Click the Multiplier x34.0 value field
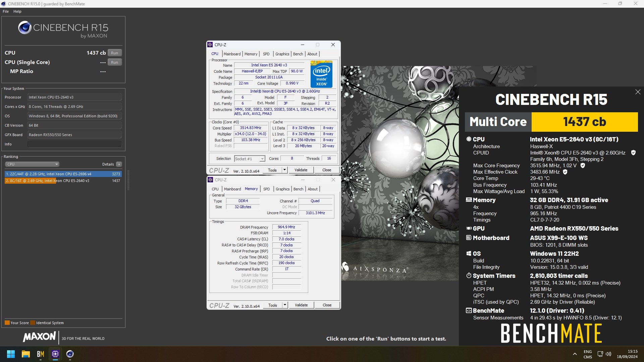Viewport: 644px width, 362px height. tap(251, 134)
